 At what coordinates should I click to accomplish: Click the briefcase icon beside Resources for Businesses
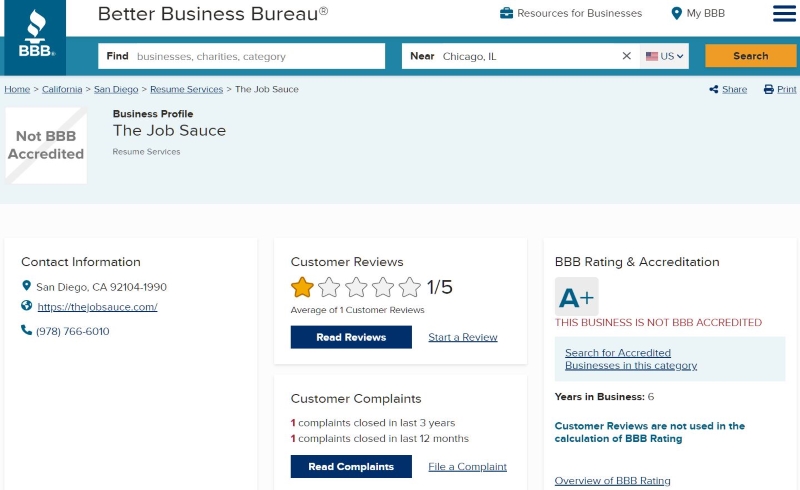pyautogui.click(x=506, y=13)
